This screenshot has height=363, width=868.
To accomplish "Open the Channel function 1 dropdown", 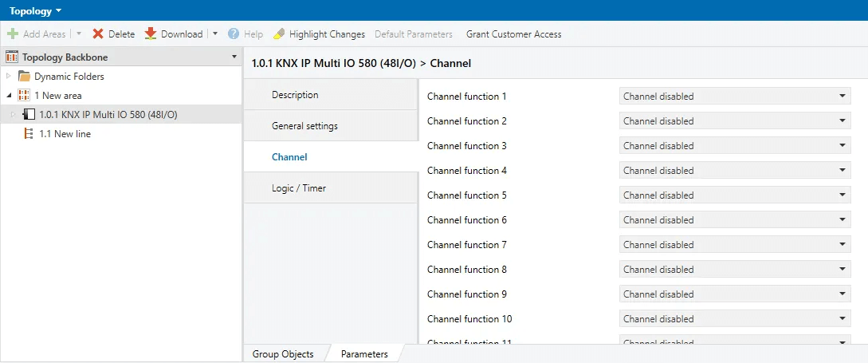I will pos(734,97).
